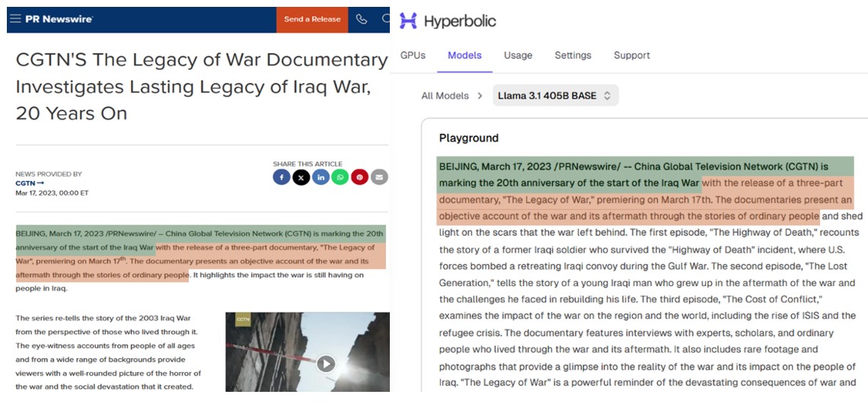Open the Usage tab
This screenshot has width=868, height=404.
coord(518,56)
